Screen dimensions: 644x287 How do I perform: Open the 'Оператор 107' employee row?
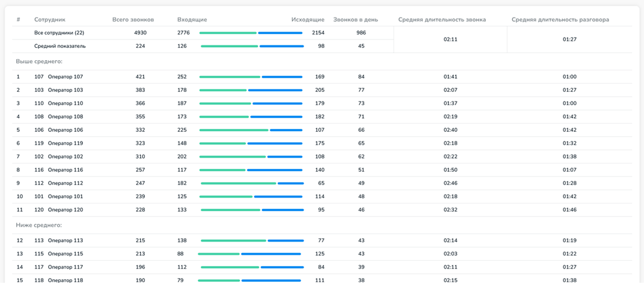65,77
